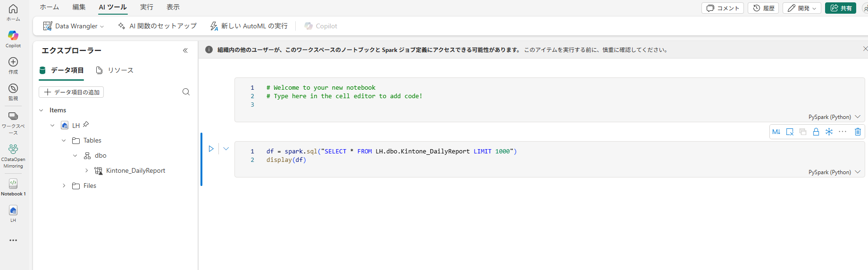Change language of second cell PySpark (Python)
Screen dimensions: 868x270
[x=834, y=172]
